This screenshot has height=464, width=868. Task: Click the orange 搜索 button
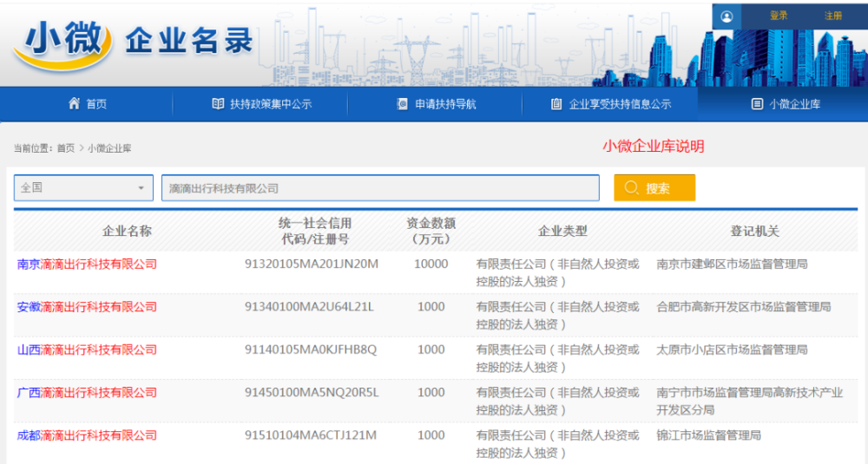click(x=654, y=188)
